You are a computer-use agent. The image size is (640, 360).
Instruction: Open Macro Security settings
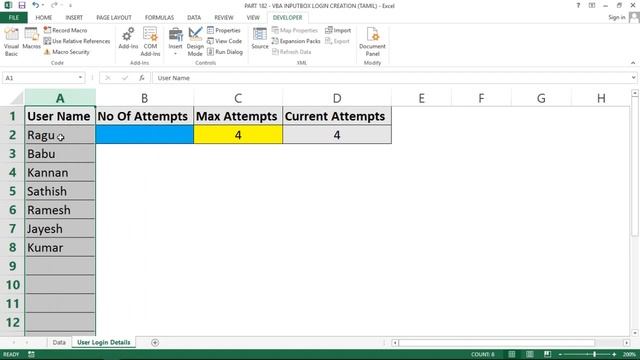click(x=67, y=52)
